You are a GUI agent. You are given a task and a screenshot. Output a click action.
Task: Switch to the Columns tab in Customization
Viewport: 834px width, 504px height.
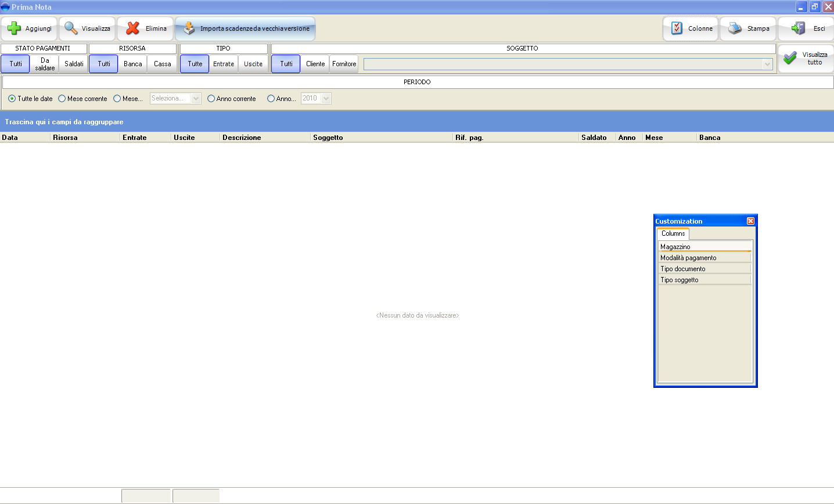pos(673,233)
